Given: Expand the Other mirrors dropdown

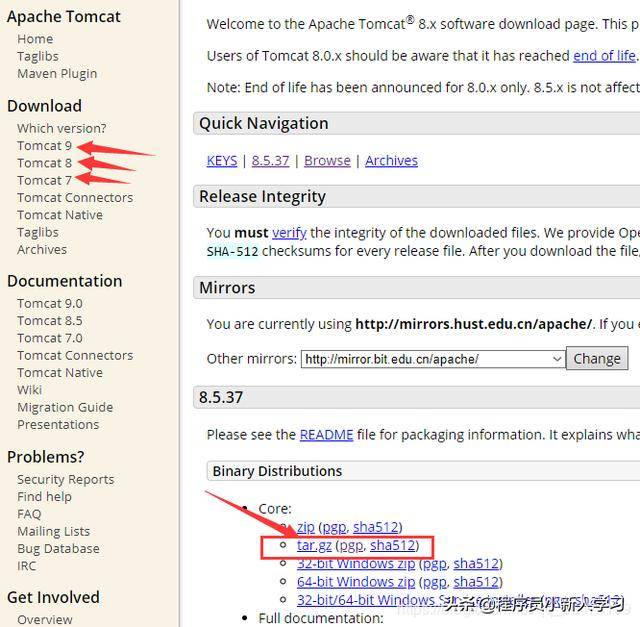Looking at the screenshot, I should coord(433,359).
